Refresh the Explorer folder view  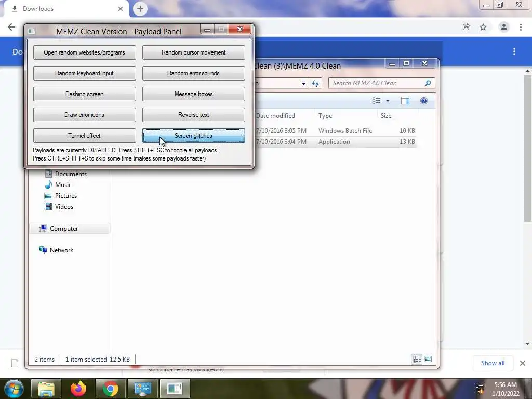pos(315,83)
